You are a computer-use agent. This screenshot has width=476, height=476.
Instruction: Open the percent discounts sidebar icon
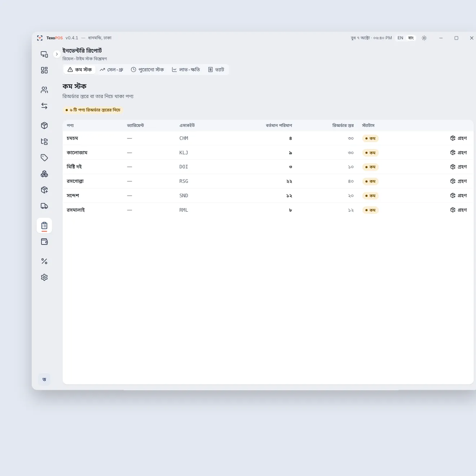(x=44, y=261)
